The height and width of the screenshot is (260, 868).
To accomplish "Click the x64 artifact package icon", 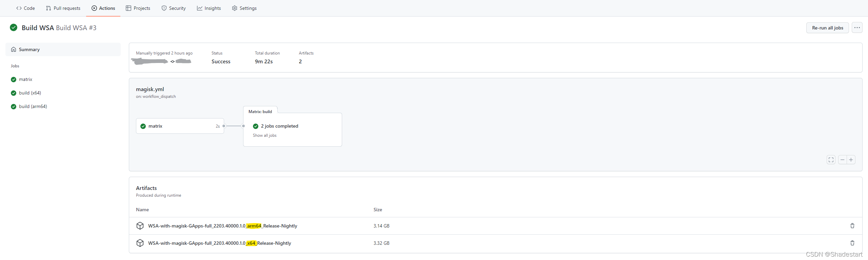I will coord(140,243).
